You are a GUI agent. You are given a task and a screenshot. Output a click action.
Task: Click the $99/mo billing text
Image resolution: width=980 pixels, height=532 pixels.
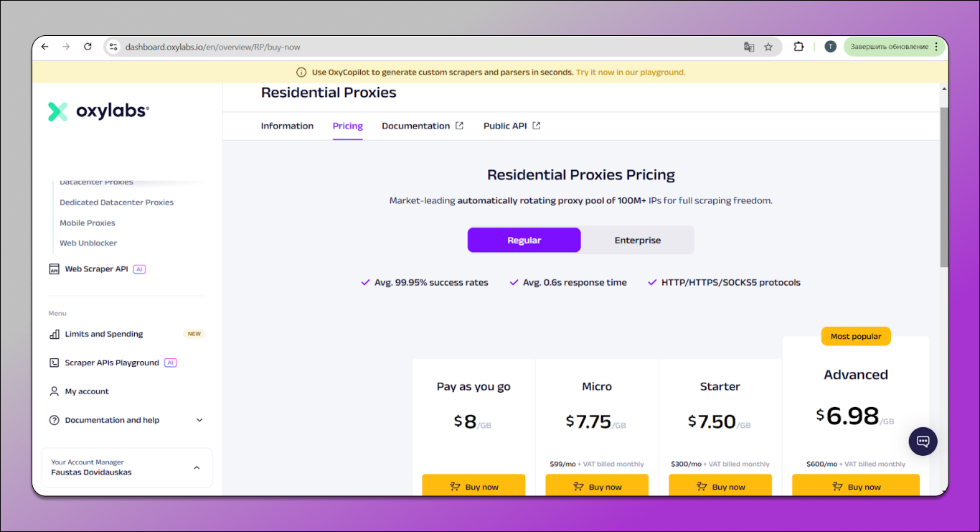pyautogui.click(x=597, y=464)
